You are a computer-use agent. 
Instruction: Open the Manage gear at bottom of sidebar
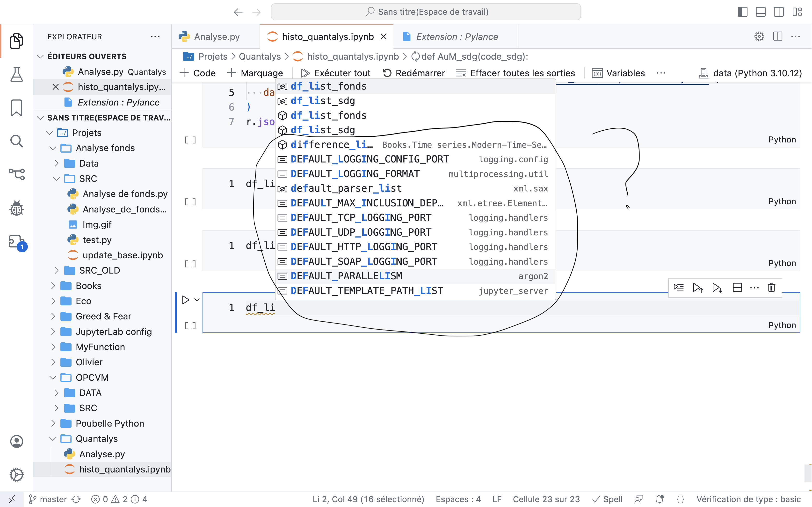click(x=16, y=474)
